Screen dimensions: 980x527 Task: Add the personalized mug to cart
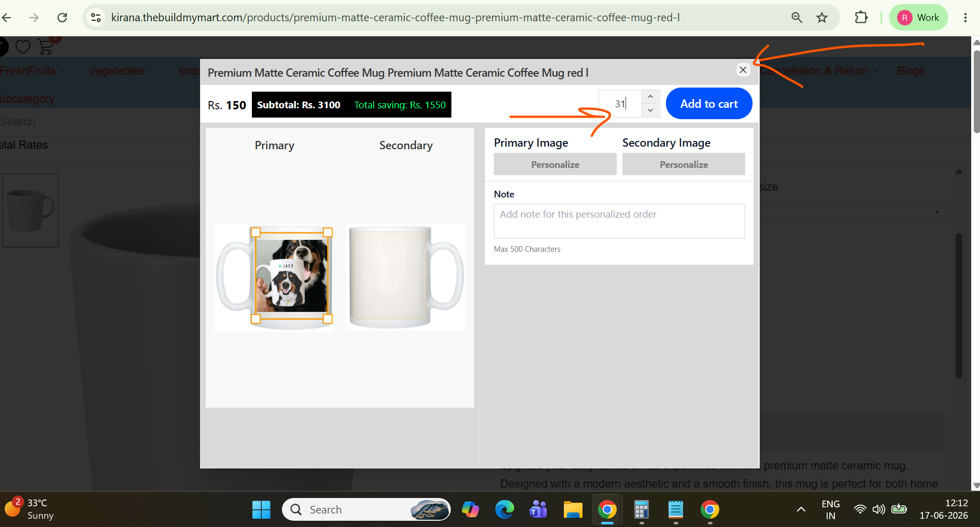coord(709,104)
